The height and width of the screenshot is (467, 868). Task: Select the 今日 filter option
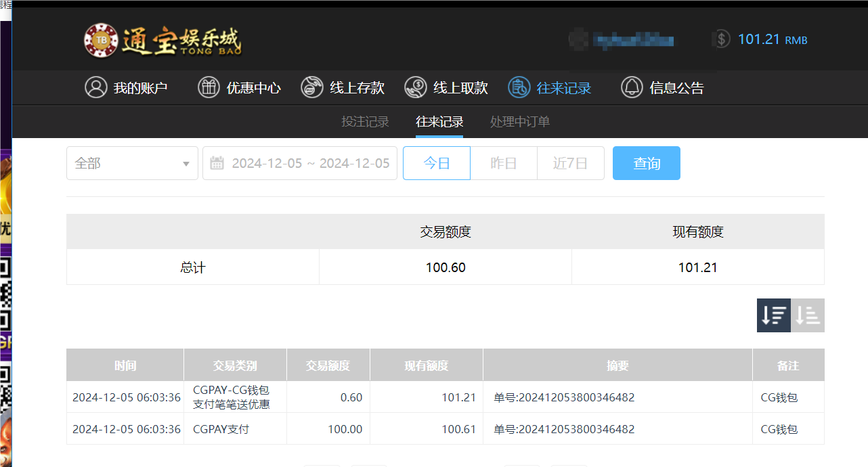(436, 162)
